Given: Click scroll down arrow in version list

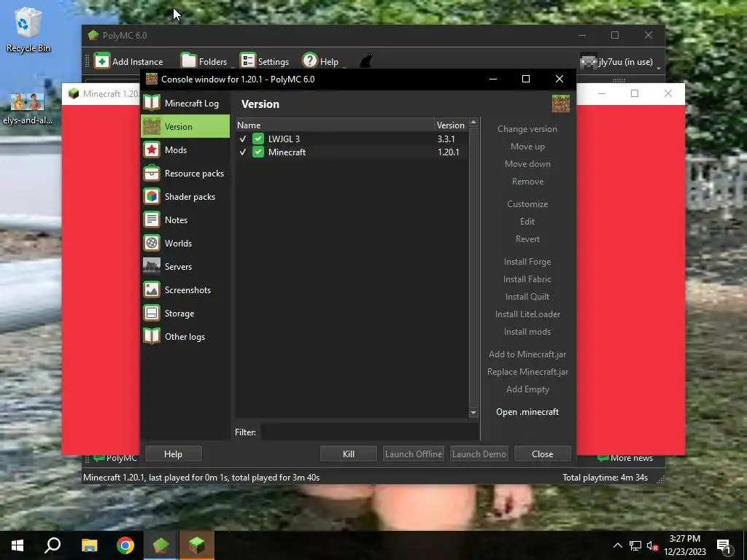Looking at the screenshot, I should (473, 413).
